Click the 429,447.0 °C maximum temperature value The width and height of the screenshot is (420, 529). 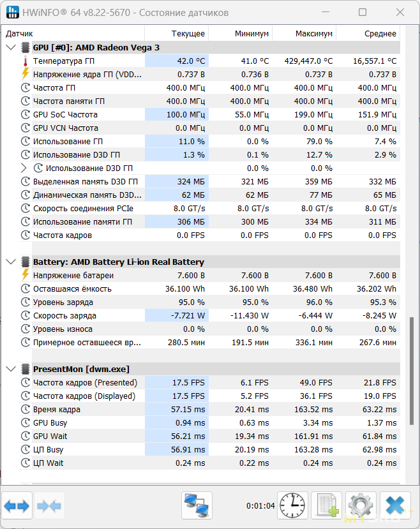coord(308,61)
